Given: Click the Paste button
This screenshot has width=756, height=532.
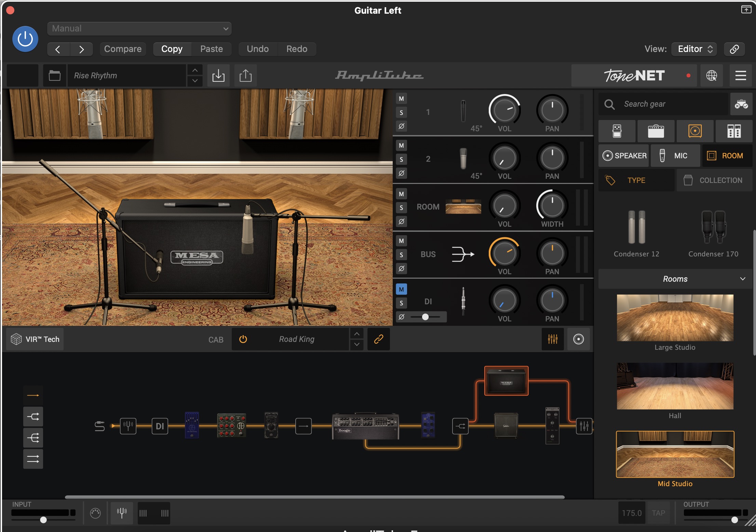Looking at the screenshot, I should tap(212, 49).
